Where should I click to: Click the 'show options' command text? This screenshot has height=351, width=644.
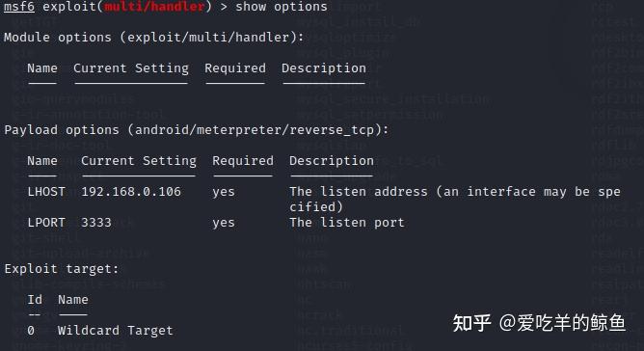click(282, 7)
